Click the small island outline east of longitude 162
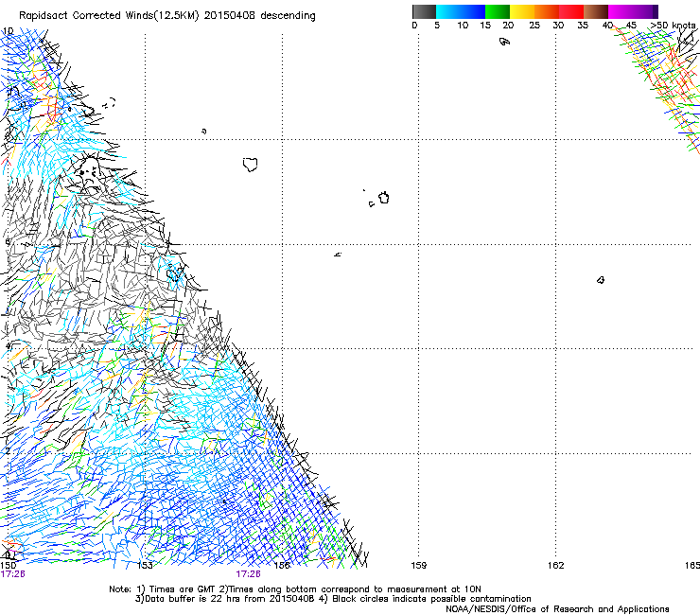The width and height of the screenshot is (700, 615). [601, 280]
